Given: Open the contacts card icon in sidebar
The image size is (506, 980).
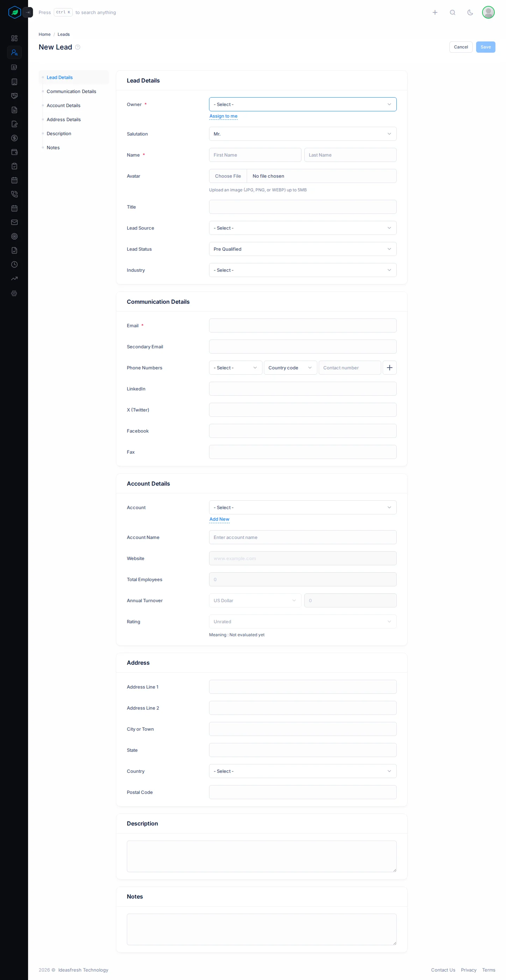Looking at the screenshot, I should click(x=14, y=67).
